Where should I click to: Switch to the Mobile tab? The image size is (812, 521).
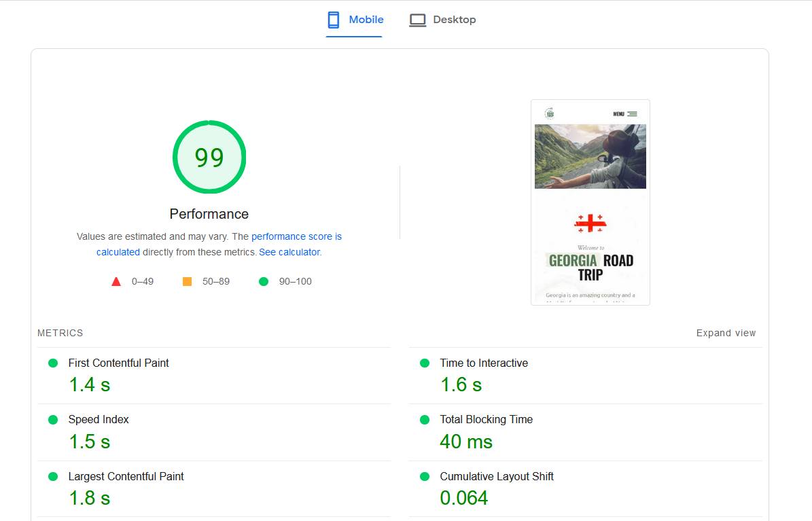[354, 20]
